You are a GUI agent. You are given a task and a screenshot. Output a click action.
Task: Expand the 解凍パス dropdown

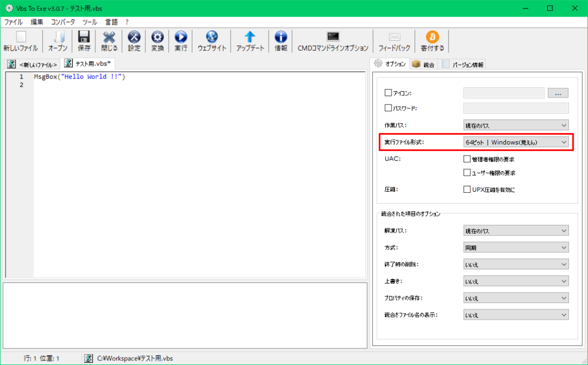tap(516, 231)
